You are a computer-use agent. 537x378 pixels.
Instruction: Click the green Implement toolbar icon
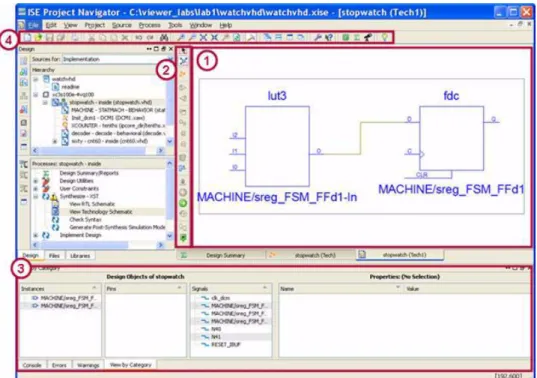[346, 37]
